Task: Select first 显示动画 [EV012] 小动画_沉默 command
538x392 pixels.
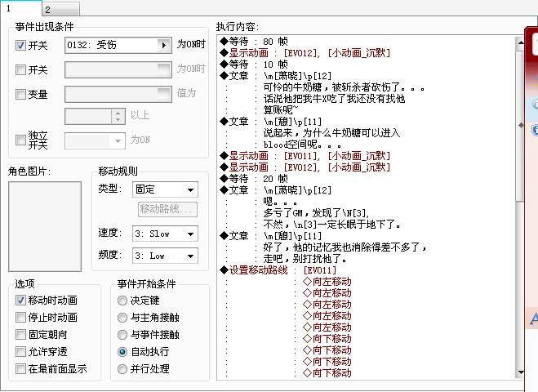Action: (305, 53)
